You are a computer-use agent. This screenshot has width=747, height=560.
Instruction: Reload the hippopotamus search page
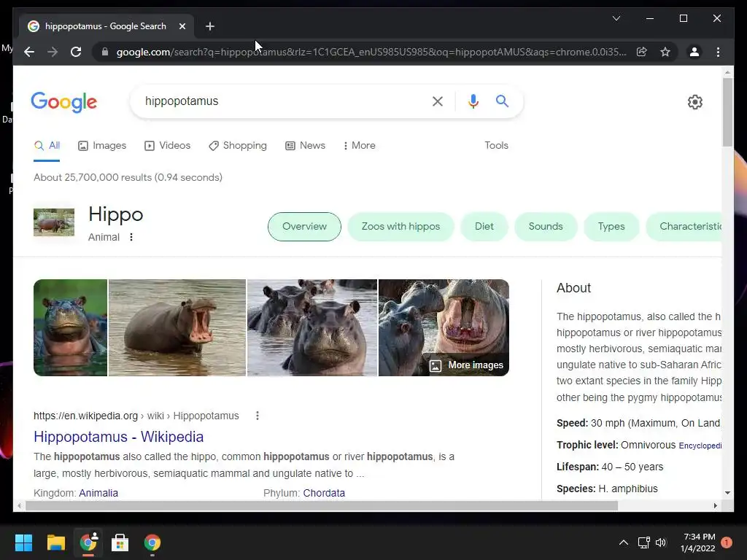tap(76, 52)
